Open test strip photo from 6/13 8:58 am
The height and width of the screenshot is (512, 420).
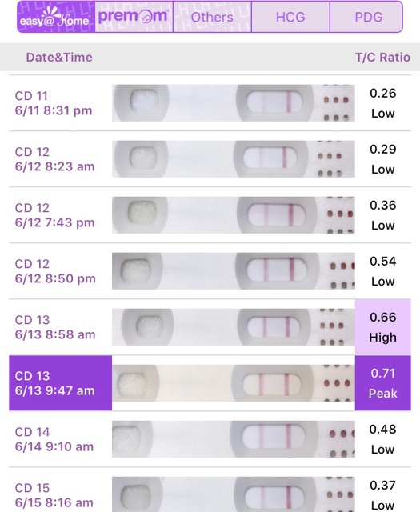[233, 327]
